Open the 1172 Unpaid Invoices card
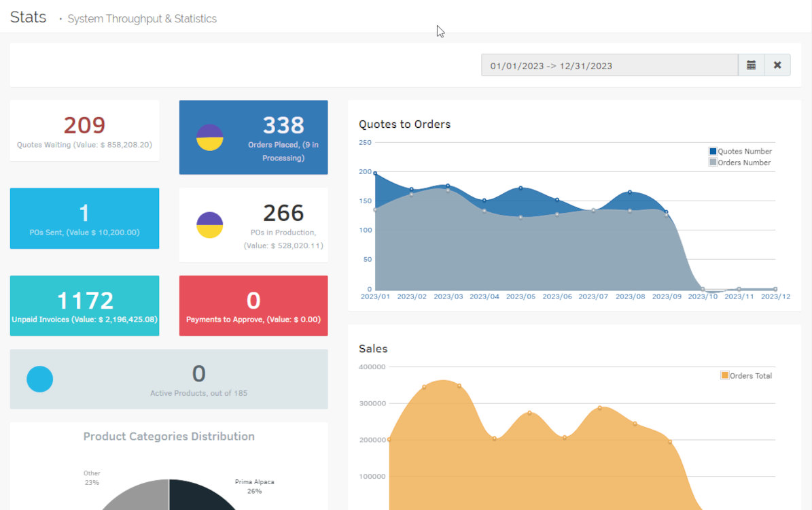Screen dimensions: 812x510 click(x=84, y=305)
